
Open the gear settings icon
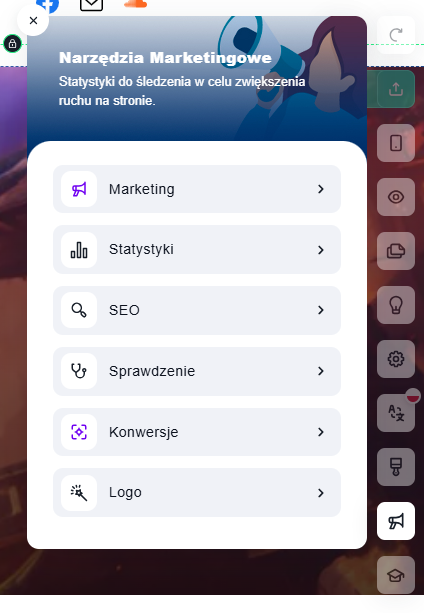[x=396, y=359]
